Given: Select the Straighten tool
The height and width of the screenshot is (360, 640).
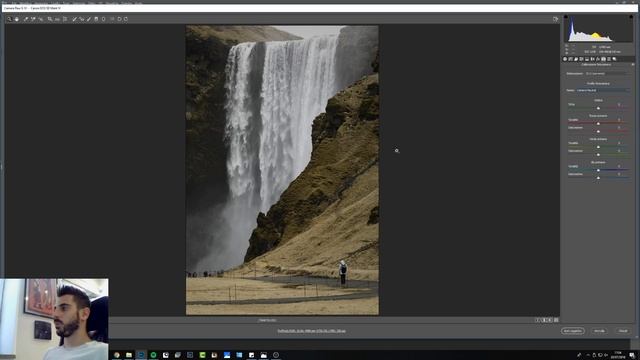Looking at the screenshot, I should point(57,19).
